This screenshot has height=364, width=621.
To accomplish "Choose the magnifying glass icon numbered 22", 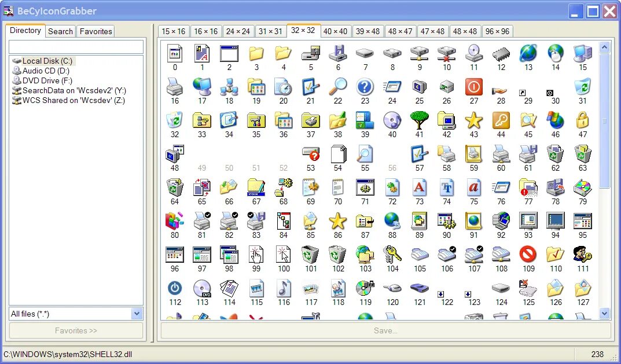I will (x=338, y=87).
